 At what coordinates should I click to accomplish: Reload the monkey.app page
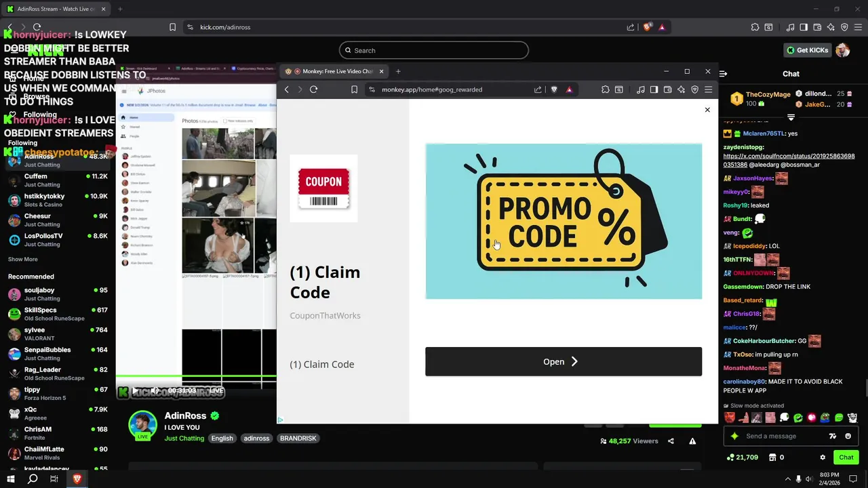pyautogui.click(x=313, y=89)
